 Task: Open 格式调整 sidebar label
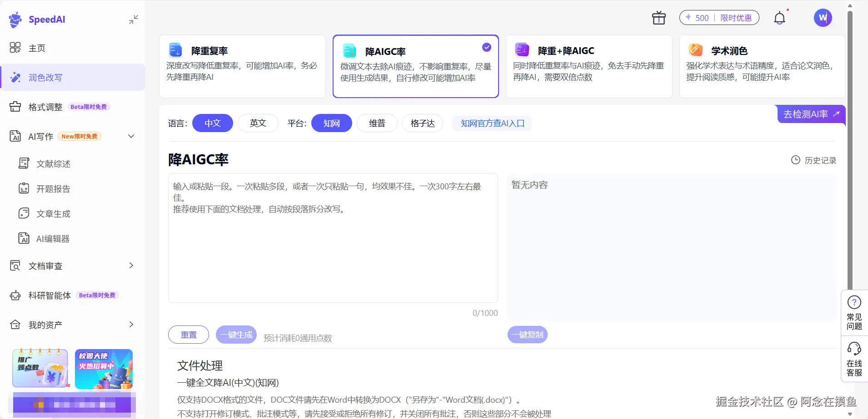tap(45, 107)
